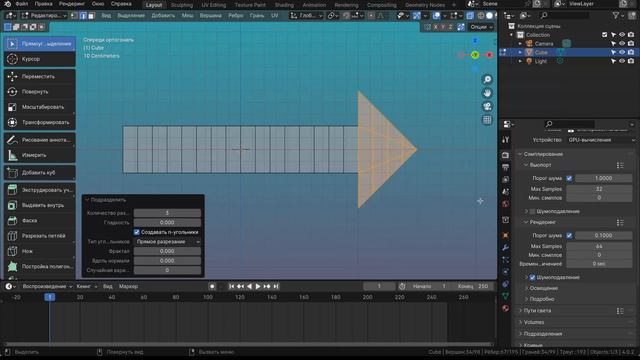The image size is (640, 360).
Task: Switch to the UV Editing workspace tab
Action: [213, 5]
